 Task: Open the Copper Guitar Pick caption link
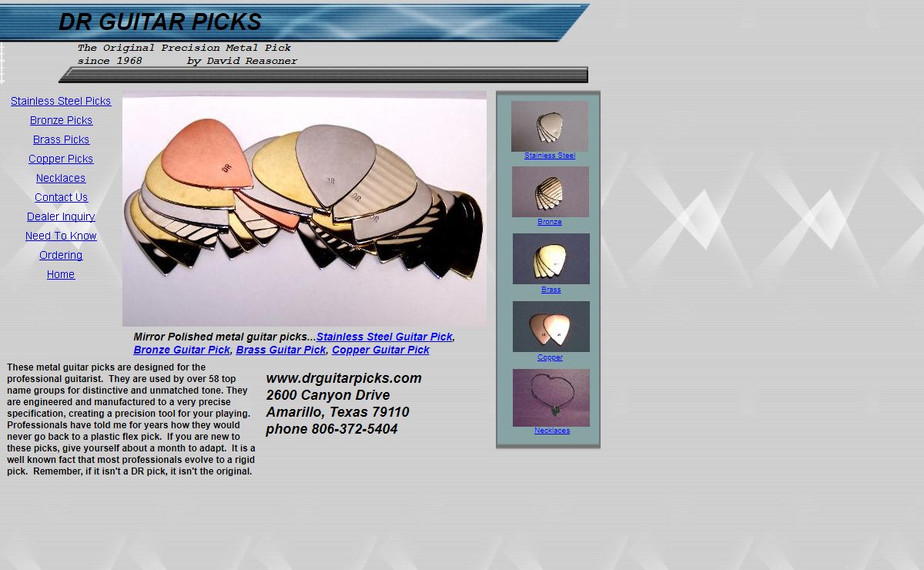380,350
